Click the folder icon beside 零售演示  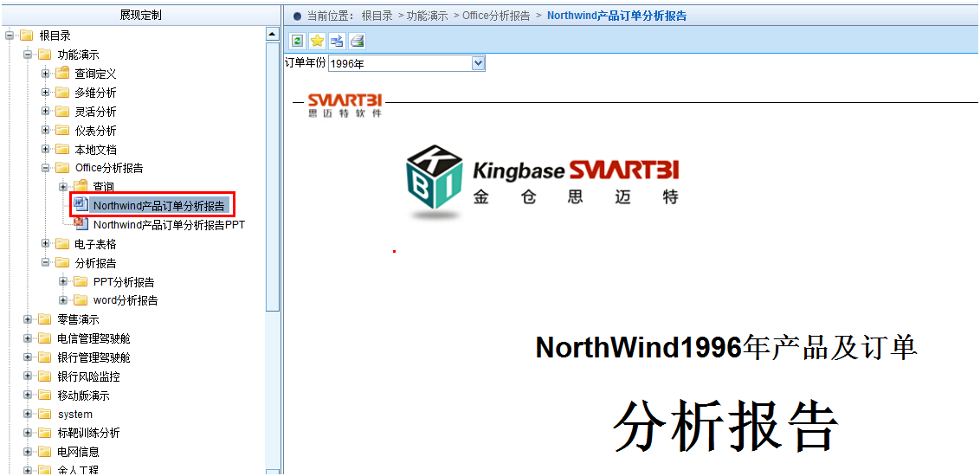(x=44, y=320)
